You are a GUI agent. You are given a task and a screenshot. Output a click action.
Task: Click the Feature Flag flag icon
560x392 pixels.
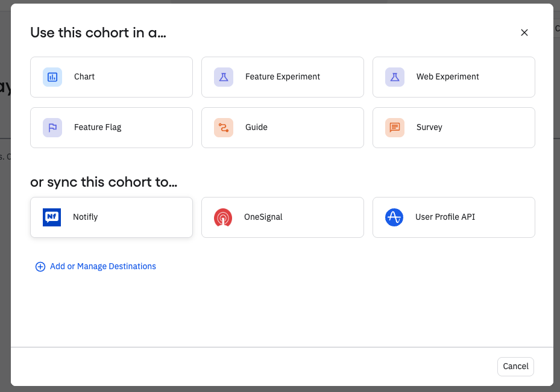(52, 128)
